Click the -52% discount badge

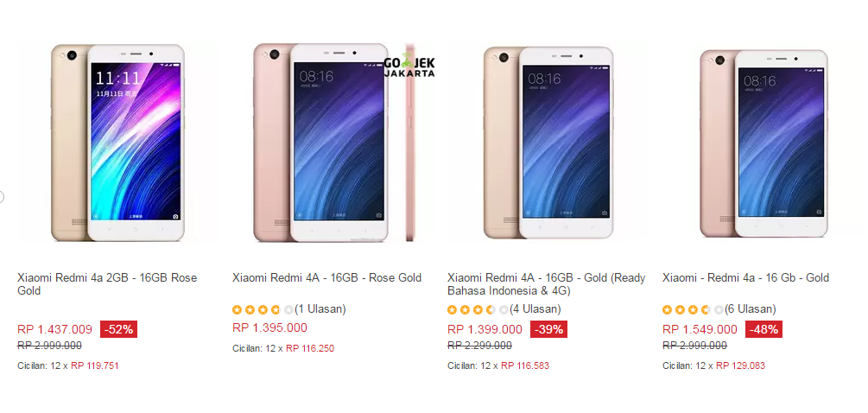(x=118, y=329)
